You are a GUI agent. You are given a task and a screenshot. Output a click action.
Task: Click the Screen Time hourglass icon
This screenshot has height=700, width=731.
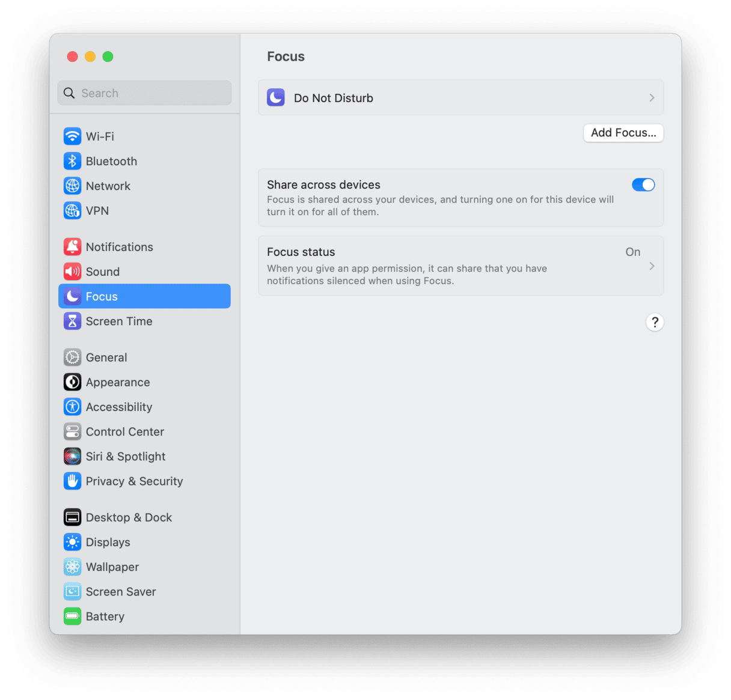[x=72, y=321]
